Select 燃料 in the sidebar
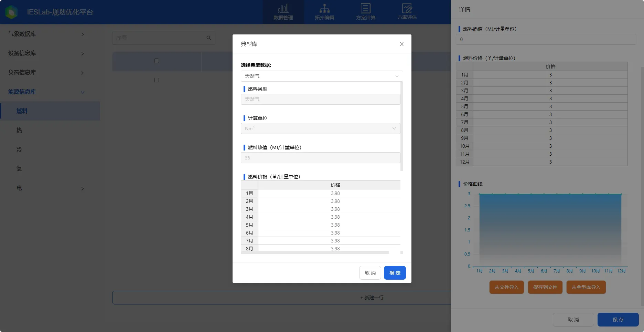The height and width of the screenshot is (332, 644). tap(50, 111)
